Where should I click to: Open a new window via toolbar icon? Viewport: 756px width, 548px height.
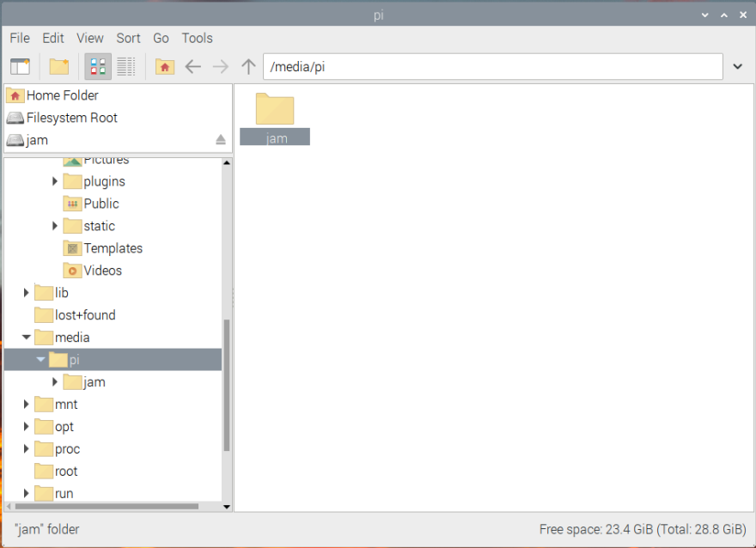coord(20,66)
